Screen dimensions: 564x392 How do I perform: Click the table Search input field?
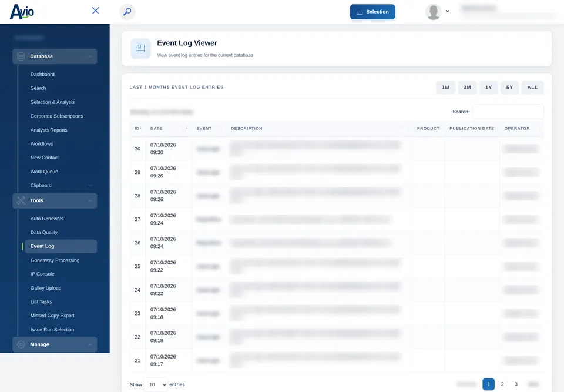tap(508, 112)
